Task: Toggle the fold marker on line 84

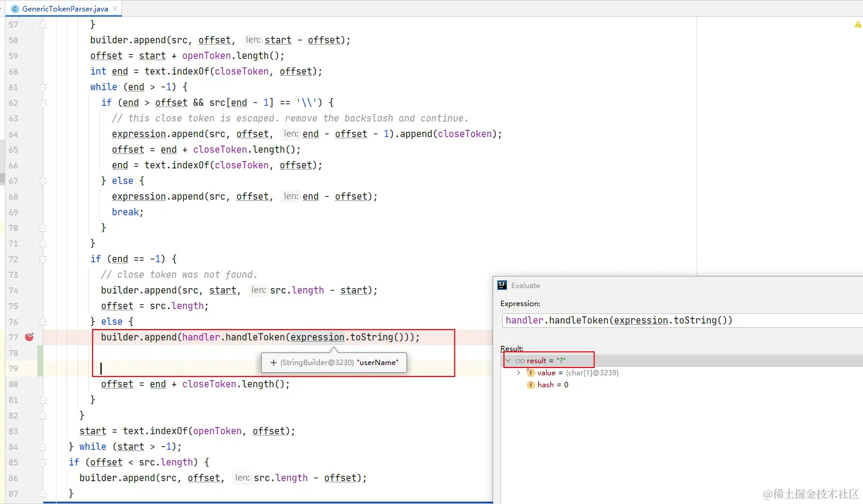Action: click(43, 447)
